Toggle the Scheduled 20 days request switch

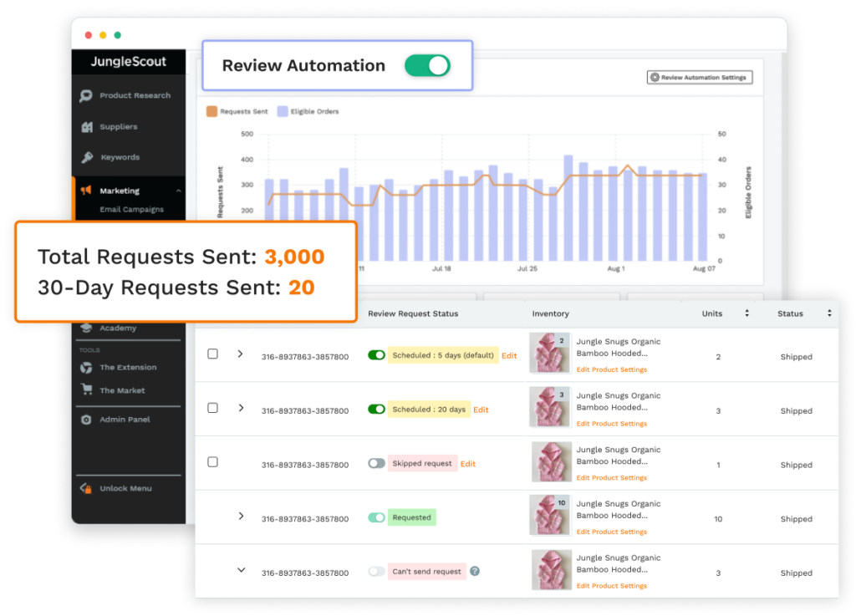(377, 410)
